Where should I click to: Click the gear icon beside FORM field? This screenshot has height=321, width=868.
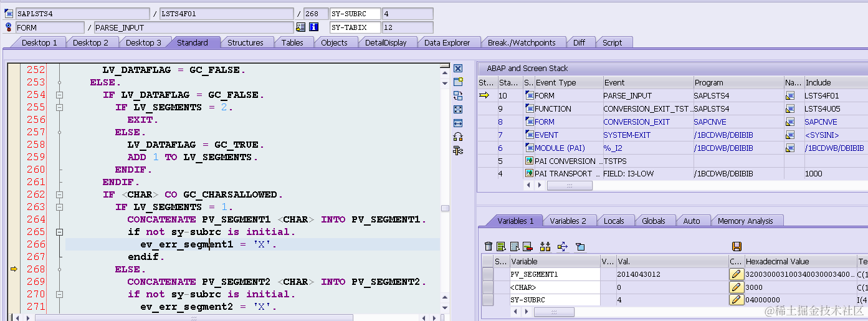tap(9, 27)
